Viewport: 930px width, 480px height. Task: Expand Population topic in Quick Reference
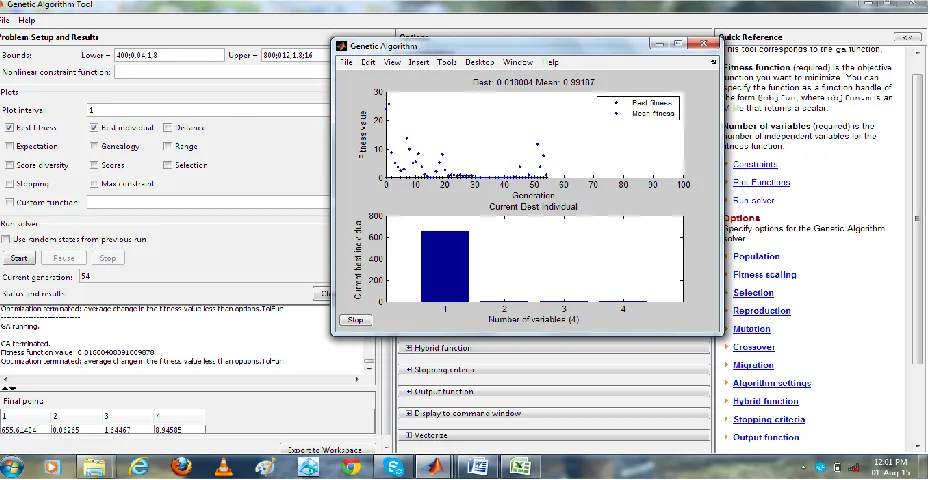click(725, 256)
